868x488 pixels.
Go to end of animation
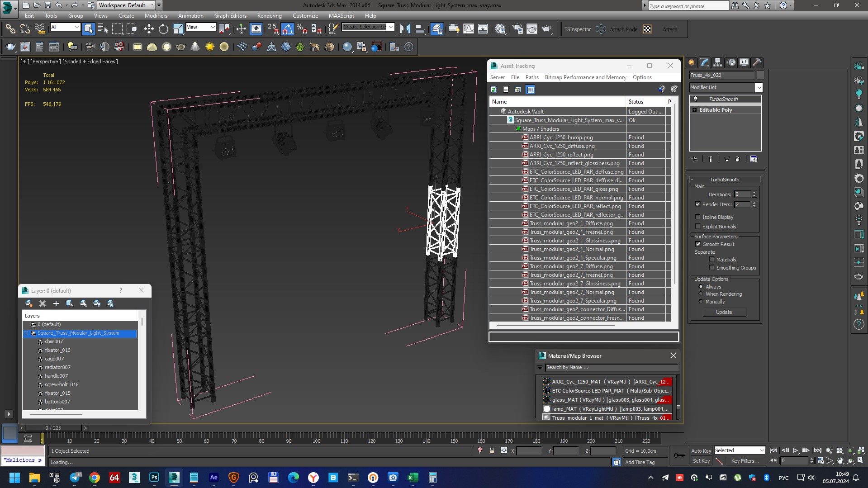tap(817, 450)
